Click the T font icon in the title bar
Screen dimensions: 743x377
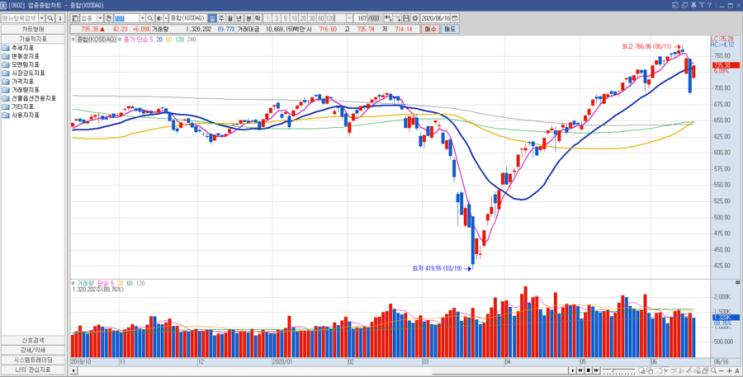(x=702, y=5)
